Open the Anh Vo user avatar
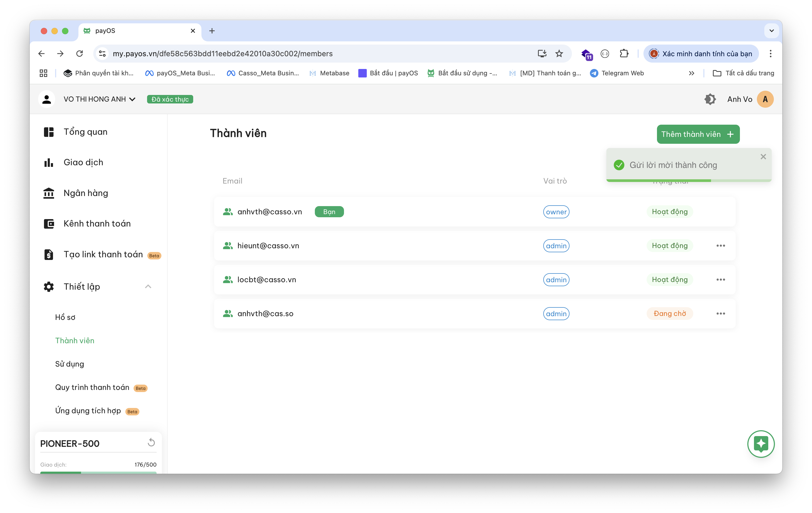812x513 pixels. coord(765,99)
